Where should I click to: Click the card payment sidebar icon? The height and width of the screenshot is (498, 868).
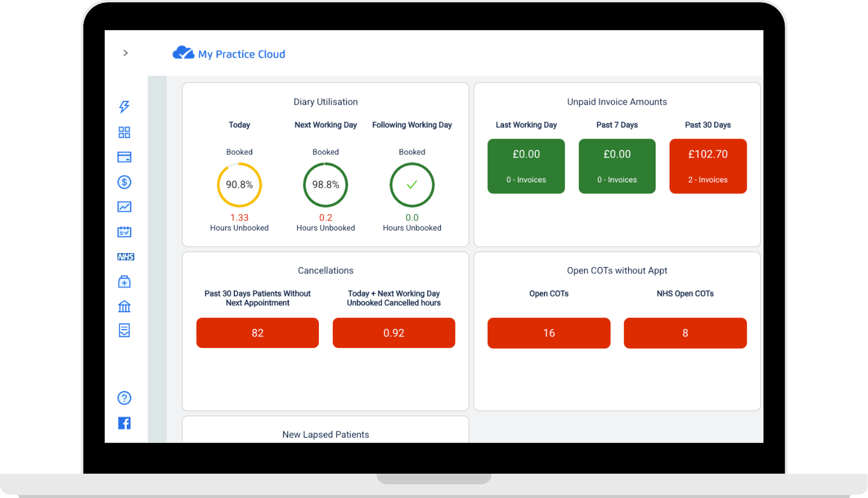(124, 158)
